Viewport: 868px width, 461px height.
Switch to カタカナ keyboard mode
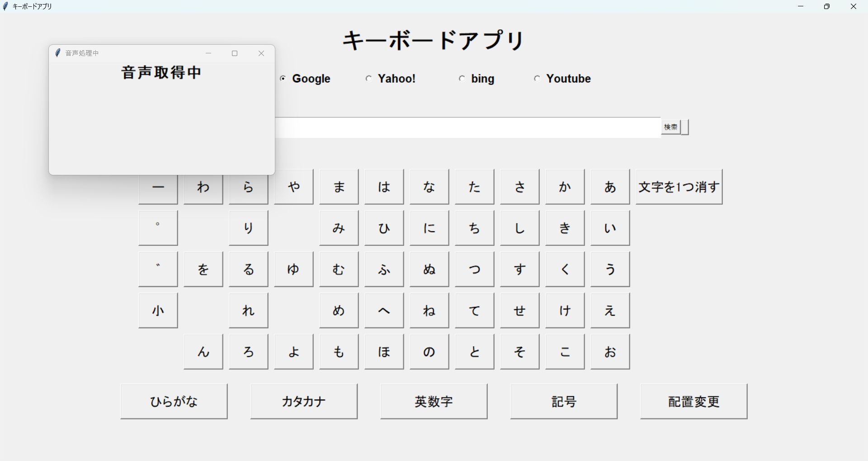304,401
